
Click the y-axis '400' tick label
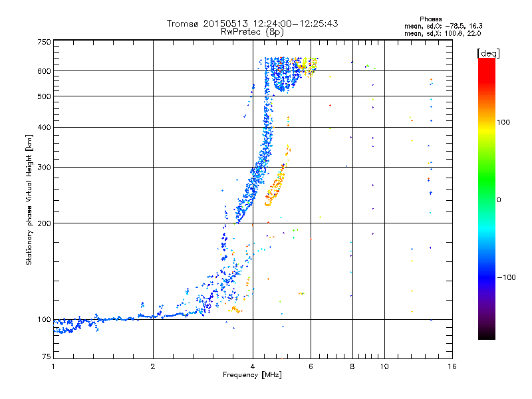tap(44, 127)
